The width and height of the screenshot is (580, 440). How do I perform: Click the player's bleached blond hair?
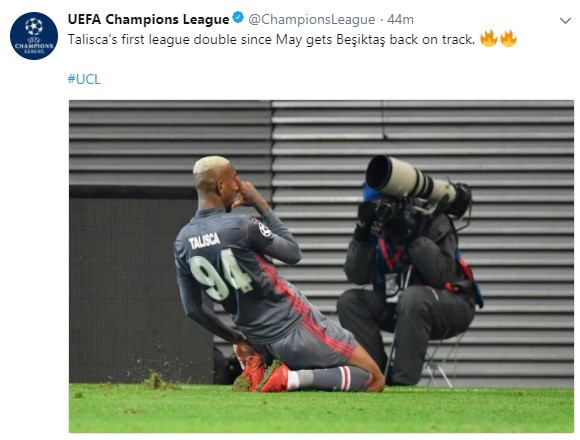[211, 164]
